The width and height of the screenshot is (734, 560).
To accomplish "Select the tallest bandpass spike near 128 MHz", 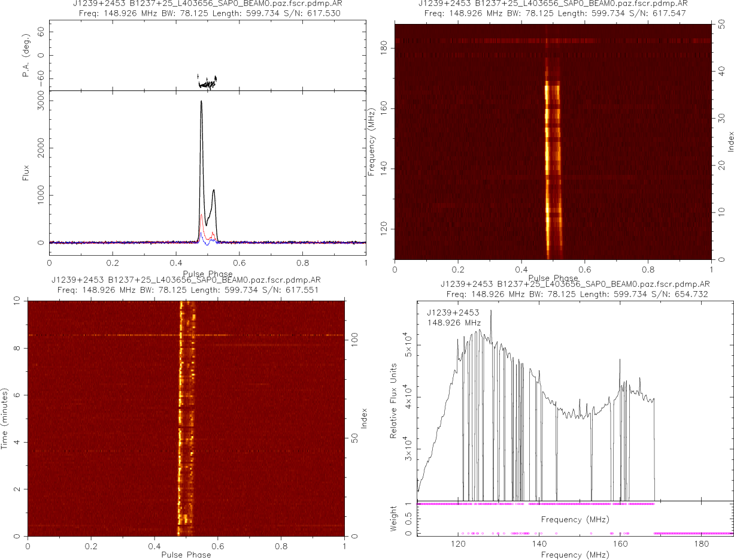I will point(491,311).
